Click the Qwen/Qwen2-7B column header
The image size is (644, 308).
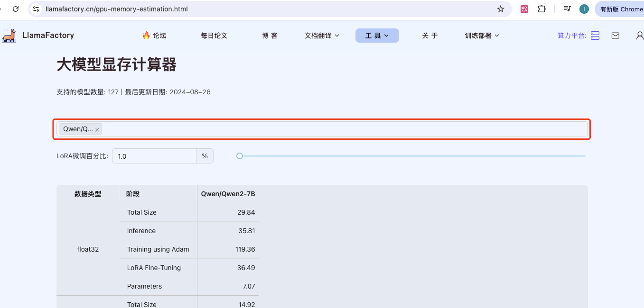pyautogui.click(x=228, y=194)
